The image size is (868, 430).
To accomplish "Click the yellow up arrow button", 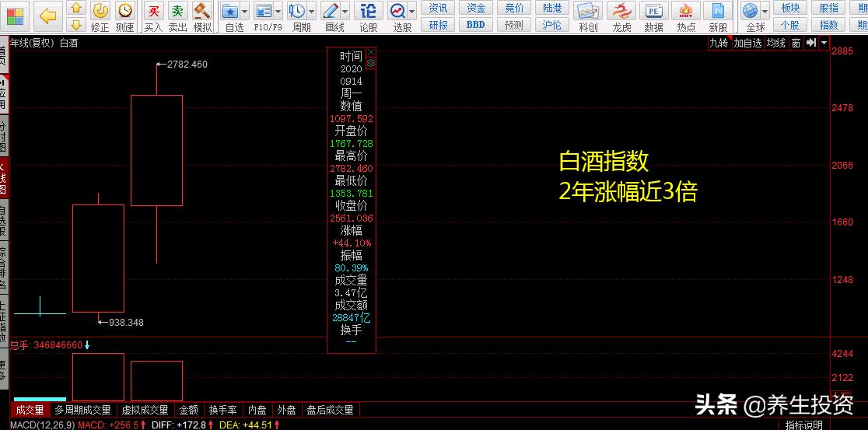I will tap(76, 9).
